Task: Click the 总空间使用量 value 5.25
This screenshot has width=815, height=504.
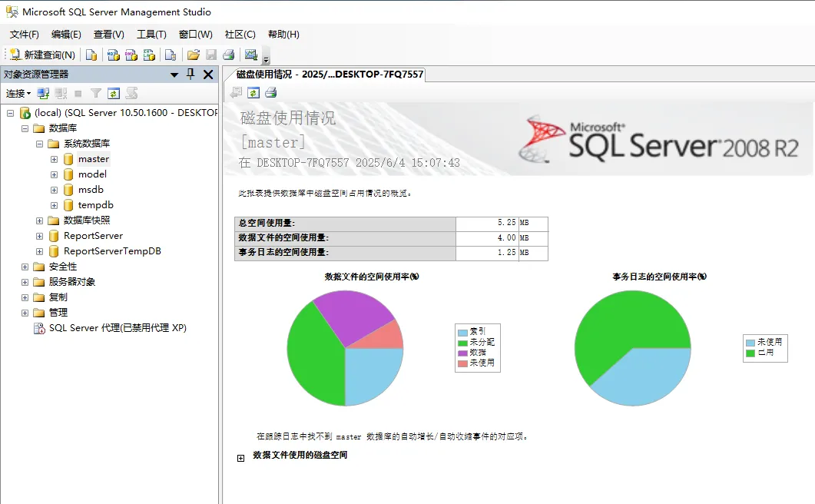Action: click(x=506, y=223)
